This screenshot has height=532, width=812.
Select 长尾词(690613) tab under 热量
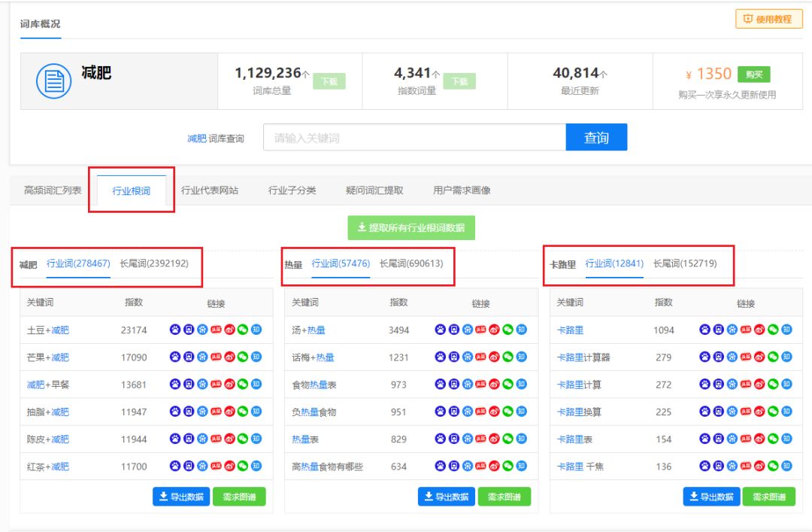[412, 263]
